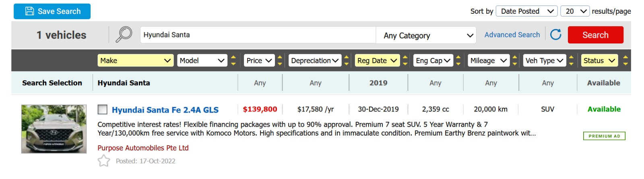The width and height of the screenshot is (644, 179).
Task: Click the sort arrows beside Mileage
Action: click(515, 60)
